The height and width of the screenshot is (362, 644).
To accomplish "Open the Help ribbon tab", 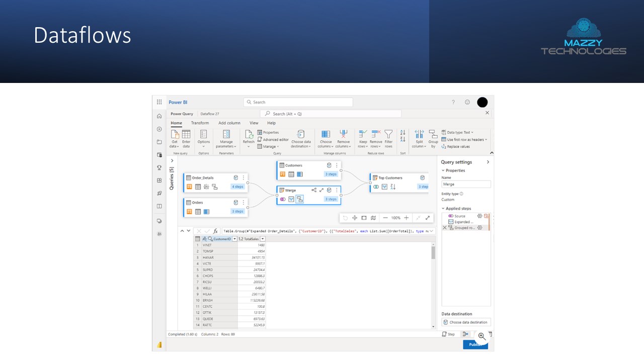I will tap(272, 123).
